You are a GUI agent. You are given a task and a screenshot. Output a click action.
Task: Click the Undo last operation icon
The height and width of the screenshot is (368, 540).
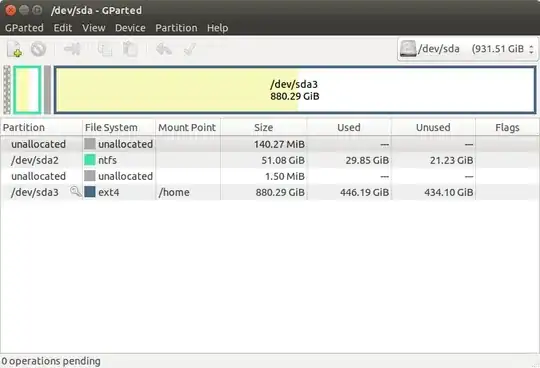(164, 49)
